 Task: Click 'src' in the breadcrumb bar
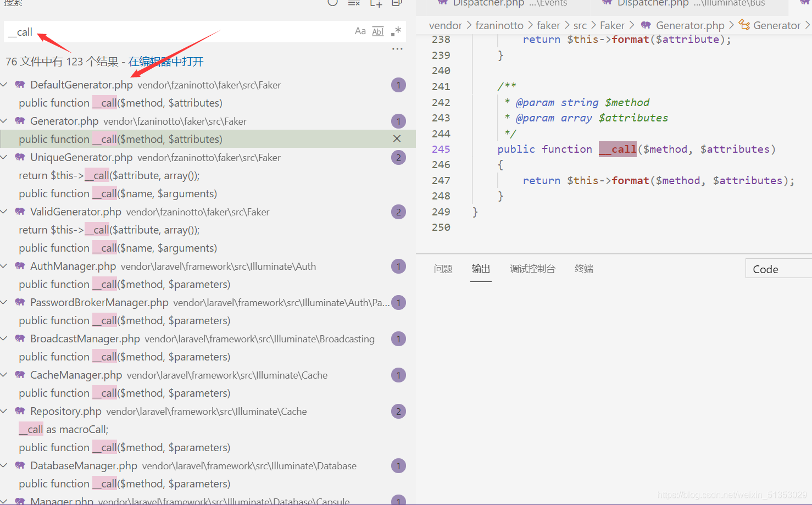[580, 25]
